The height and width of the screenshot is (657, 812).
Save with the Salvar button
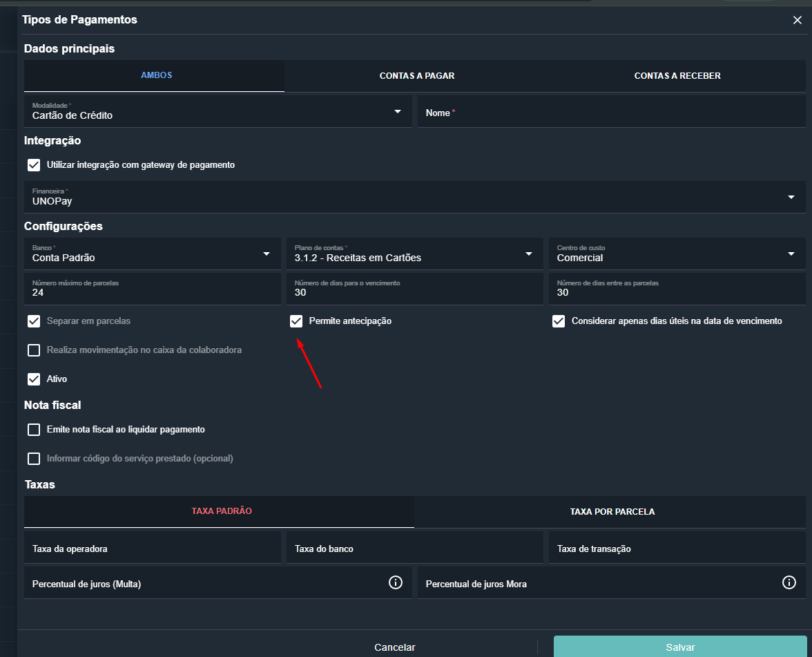[680, 647]
